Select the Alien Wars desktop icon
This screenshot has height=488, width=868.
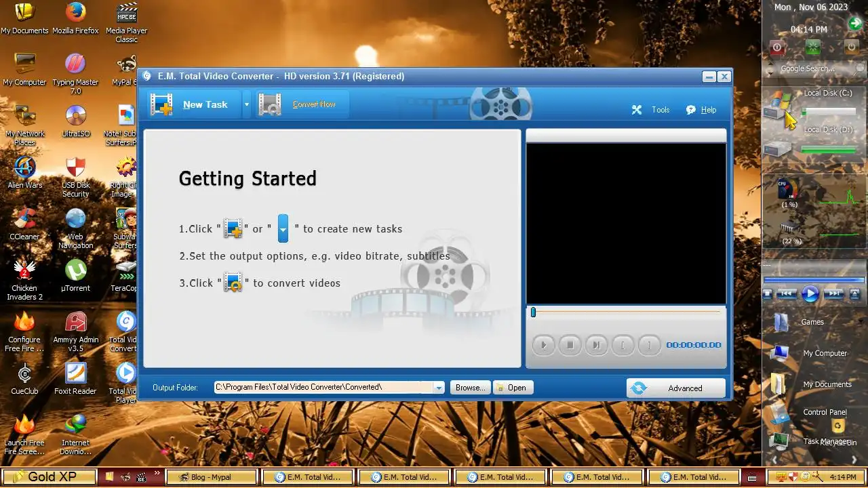click(24, 173)
